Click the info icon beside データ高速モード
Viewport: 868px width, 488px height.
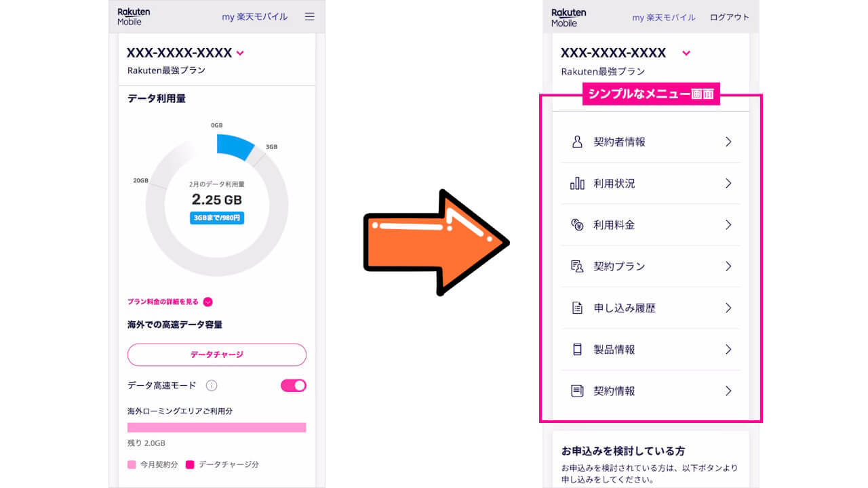point(212,386)
